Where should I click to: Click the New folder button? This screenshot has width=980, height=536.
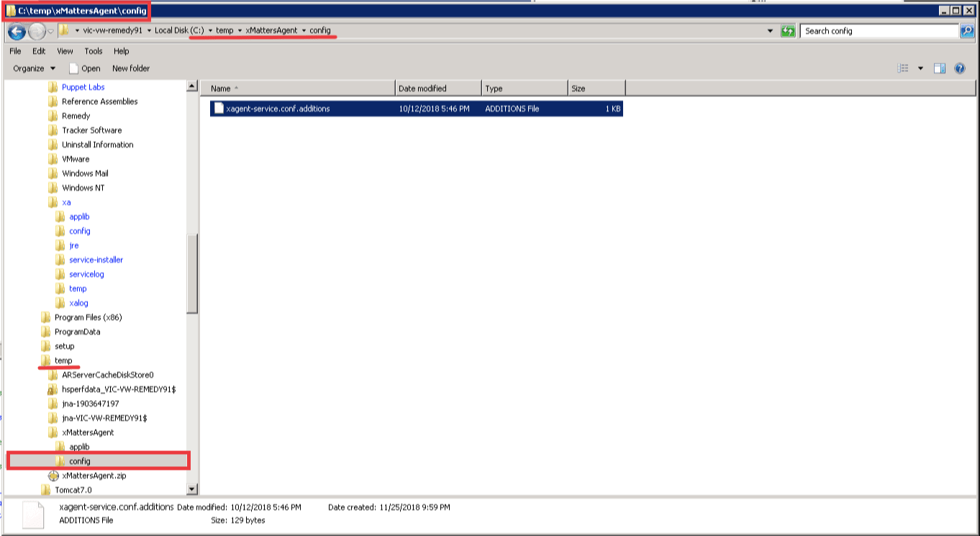click(x=131, y=68)
